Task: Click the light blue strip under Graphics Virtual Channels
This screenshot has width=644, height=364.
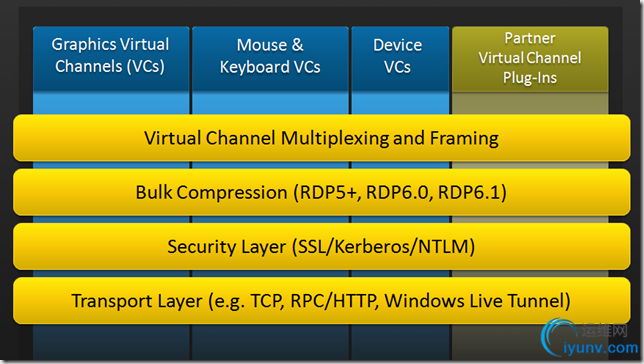Action: [x=111, y=104]
